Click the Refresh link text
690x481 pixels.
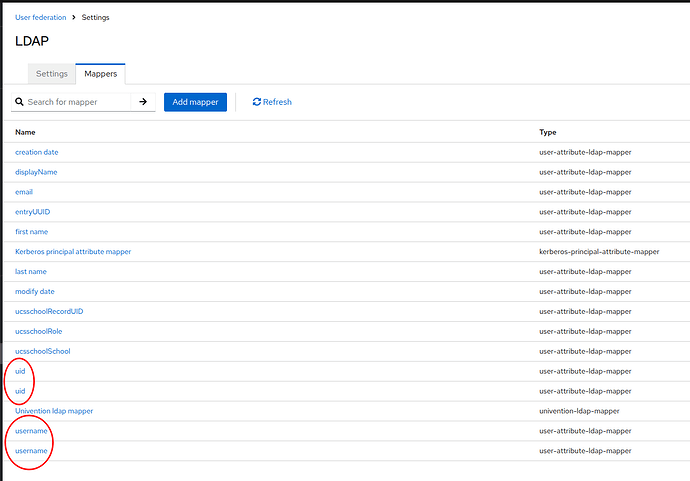click(277, 102)
